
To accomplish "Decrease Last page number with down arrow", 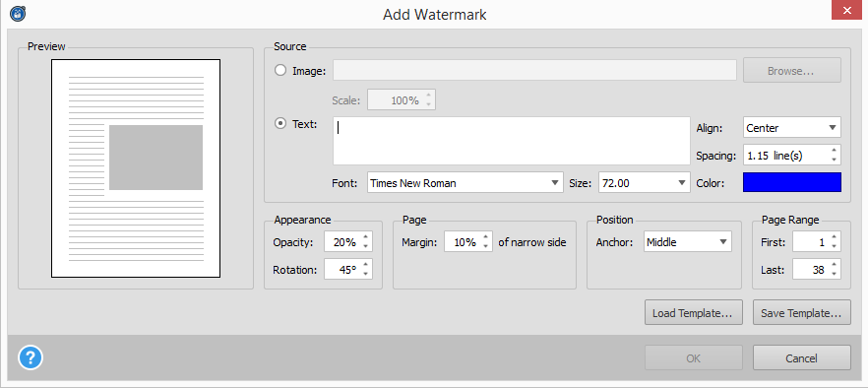I will click(835, 275).
